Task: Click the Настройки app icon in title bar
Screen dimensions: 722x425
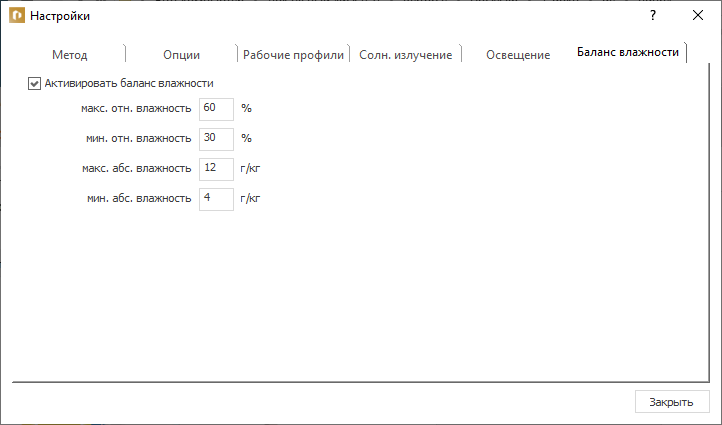Action: click(17, 16)
